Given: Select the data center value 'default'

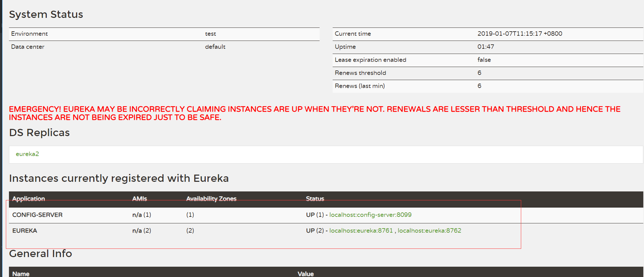Looking at the screenshot, I should (x=215, y=47).
